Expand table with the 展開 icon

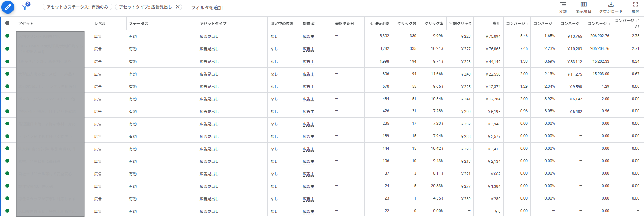click(635, 5)
